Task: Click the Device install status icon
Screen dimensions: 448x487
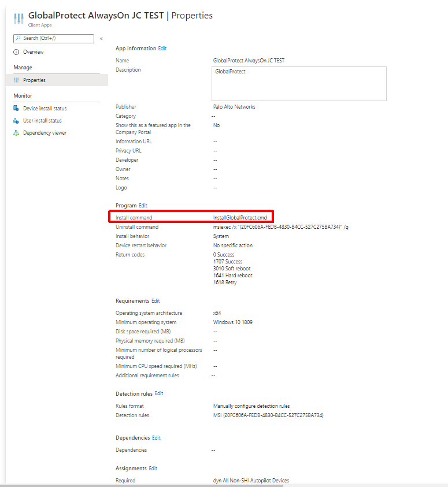Action: click(x=16, y=108)
